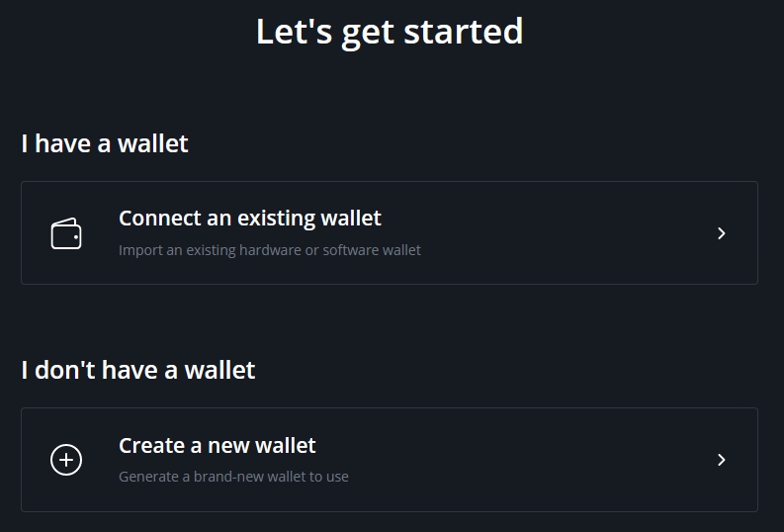Click the empty middle area of the Create card

click(x=525, y=460)
